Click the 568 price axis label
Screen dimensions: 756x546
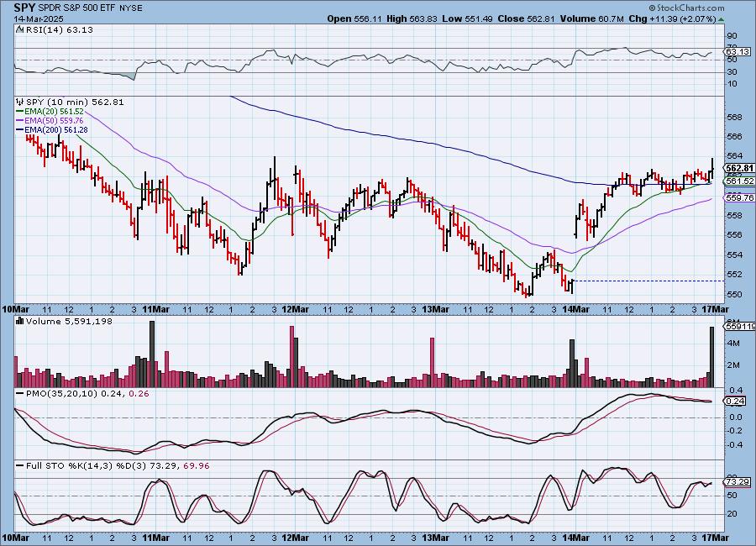(x=735, y=117)
